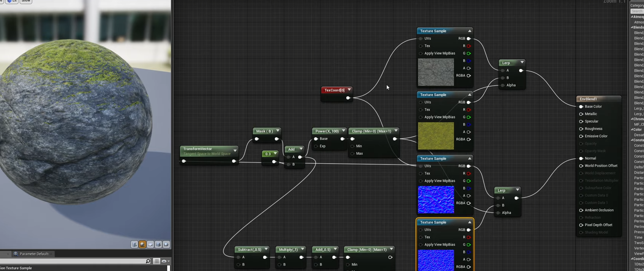Click the top Lerp node output pin
Image resolution: width=644 pixels, height=271 pixels.
pos(521,71)
